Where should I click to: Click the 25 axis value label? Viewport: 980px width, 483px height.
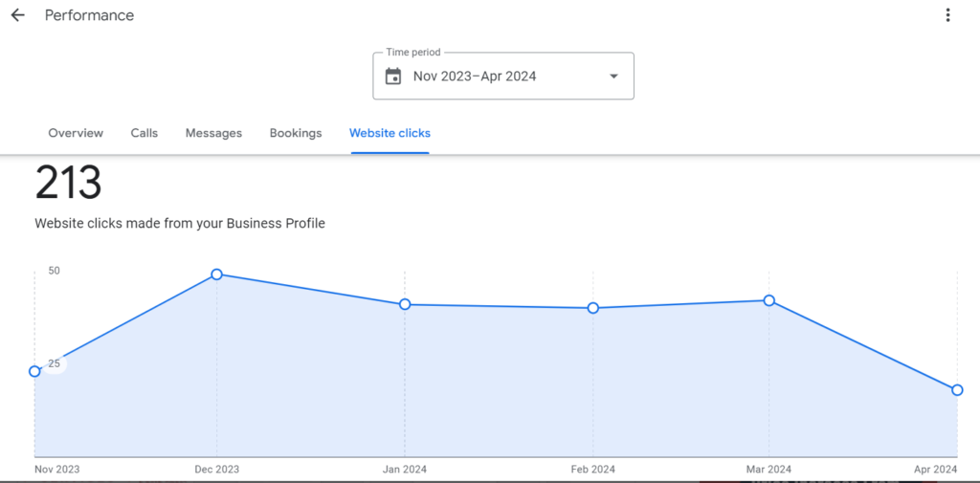coord(55,363)
